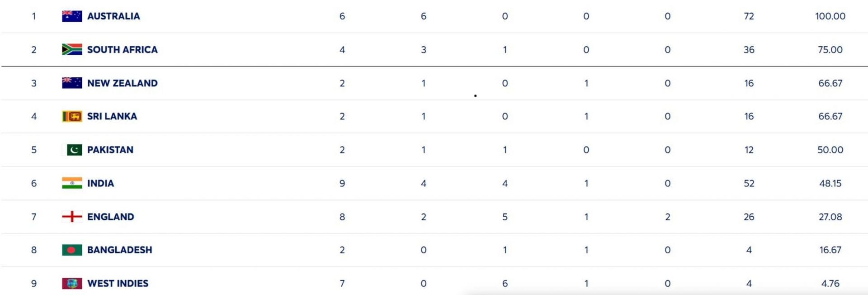Select the SRI LANKA team name
The width and height of the screenshot is (868, 295).
point(112,116)
